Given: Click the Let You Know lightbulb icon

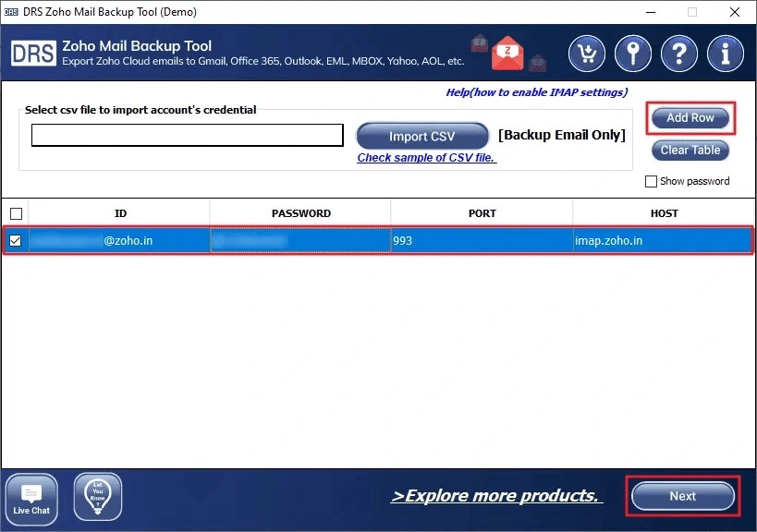Looking at the screenshot, I should click(x=98, y=497).
